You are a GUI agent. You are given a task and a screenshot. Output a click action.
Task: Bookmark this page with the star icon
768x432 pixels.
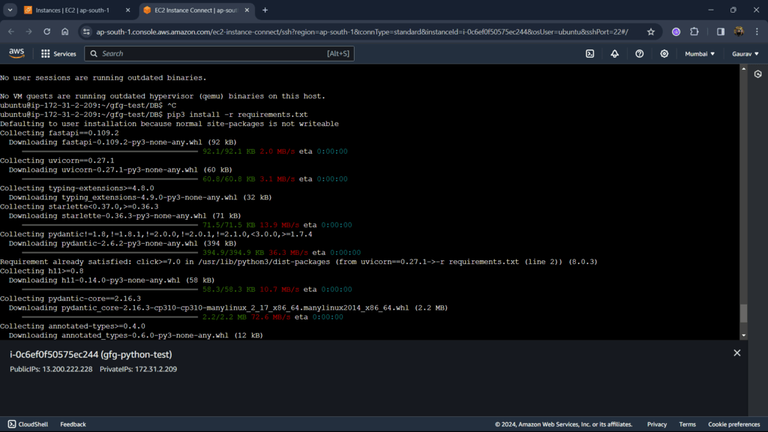pos(651,31)
